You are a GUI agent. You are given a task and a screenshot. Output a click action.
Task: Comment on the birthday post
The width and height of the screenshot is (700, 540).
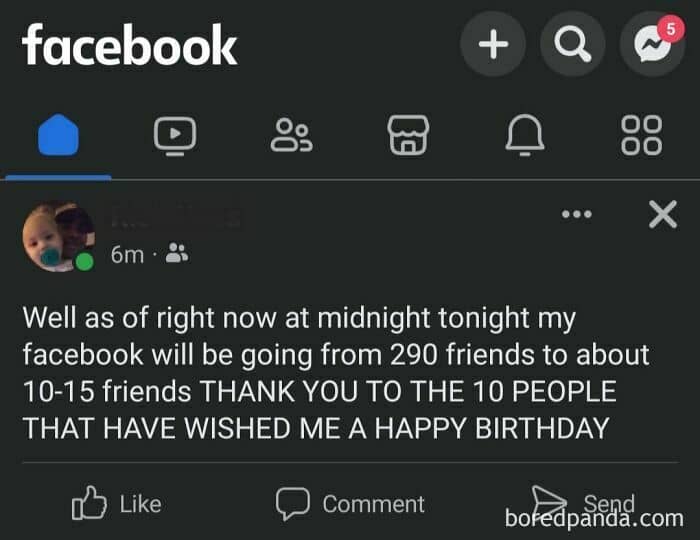click(350, 504)
